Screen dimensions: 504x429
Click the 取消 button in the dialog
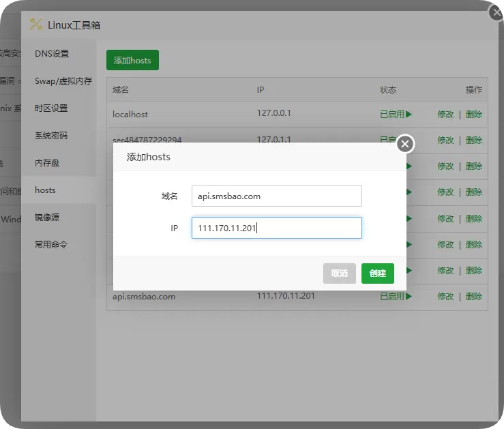[x=340, y=273]
